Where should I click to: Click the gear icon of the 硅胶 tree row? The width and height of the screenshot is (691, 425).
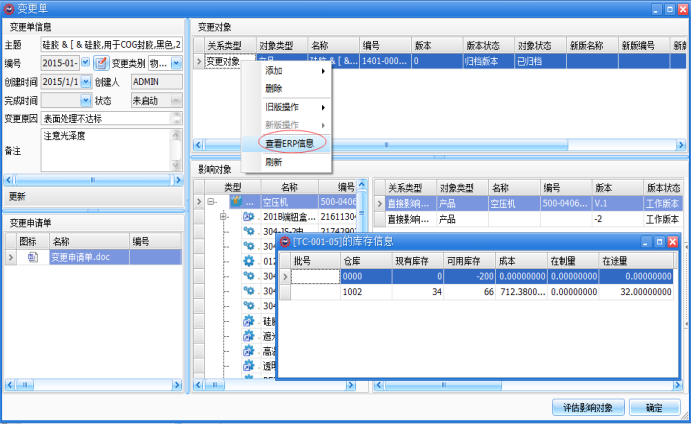point(249,321)
